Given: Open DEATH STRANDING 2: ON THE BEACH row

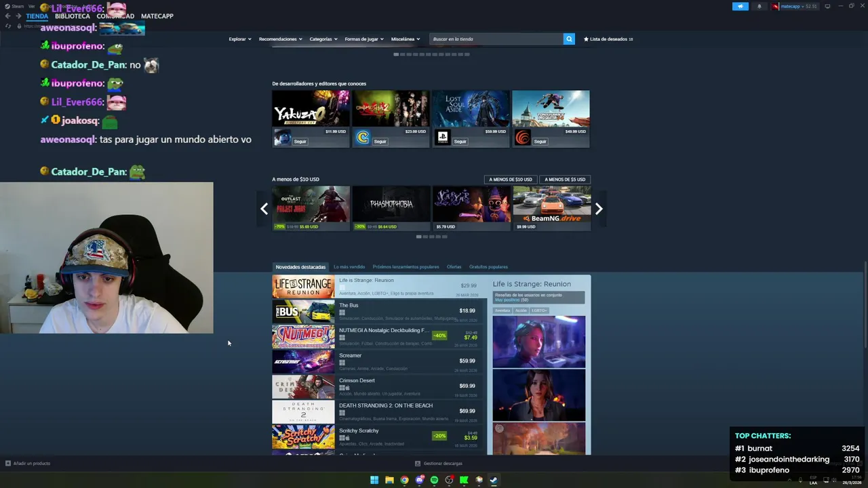Looking at the screenshot, I should click(379, 412).
